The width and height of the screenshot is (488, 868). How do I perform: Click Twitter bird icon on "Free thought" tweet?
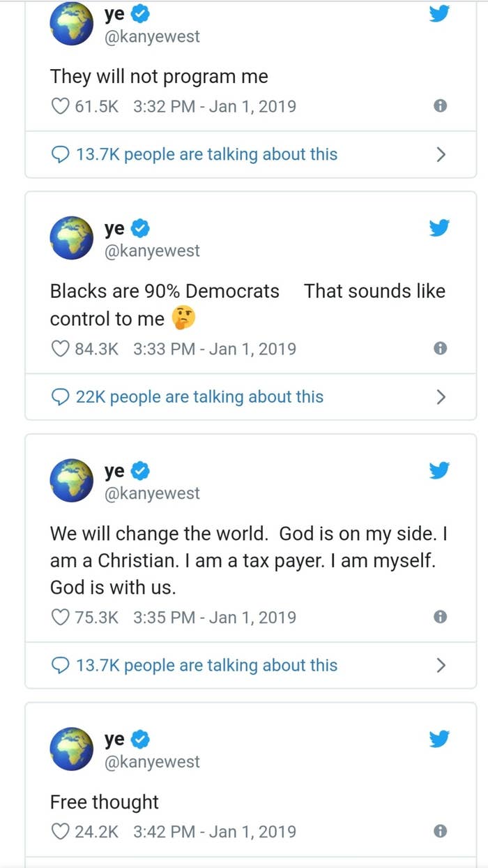[x=439, y=738]
